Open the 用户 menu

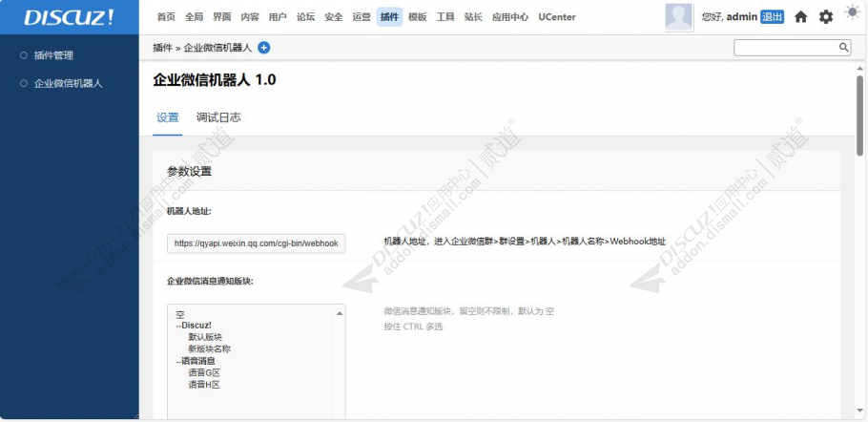[278, 17]
